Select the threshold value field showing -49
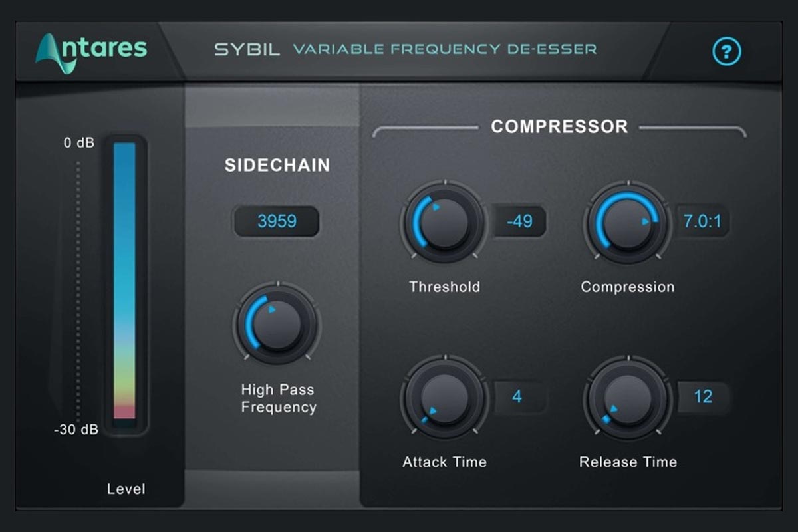798x532 pixels. tap(519, 221)
